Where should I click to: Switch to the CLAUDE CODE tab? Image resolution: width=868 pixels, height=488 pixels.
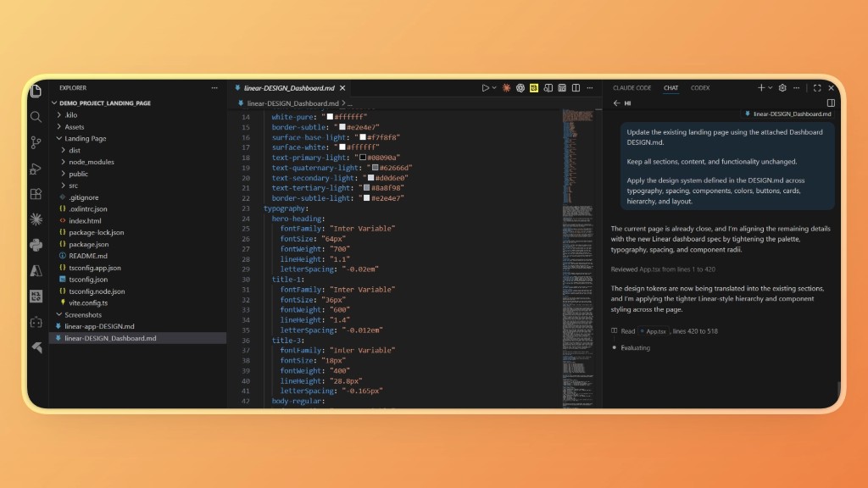632,88
